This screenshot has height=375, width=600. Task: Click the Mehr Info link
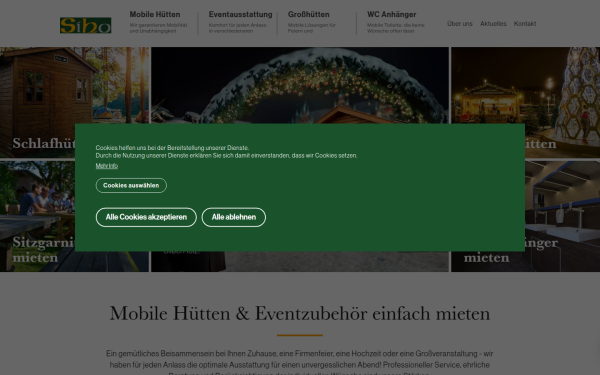pos(107,166)
